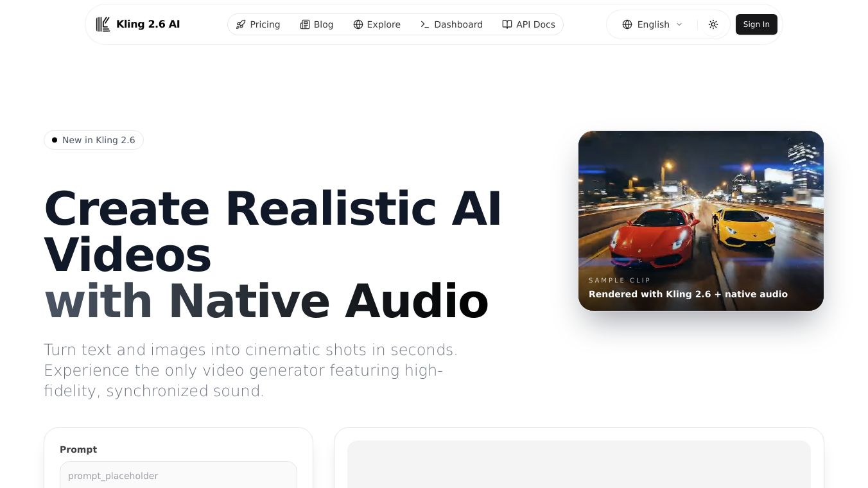Click the Create Realistic AI Videos headline
868x488 pixels.
tap(273, 231)
